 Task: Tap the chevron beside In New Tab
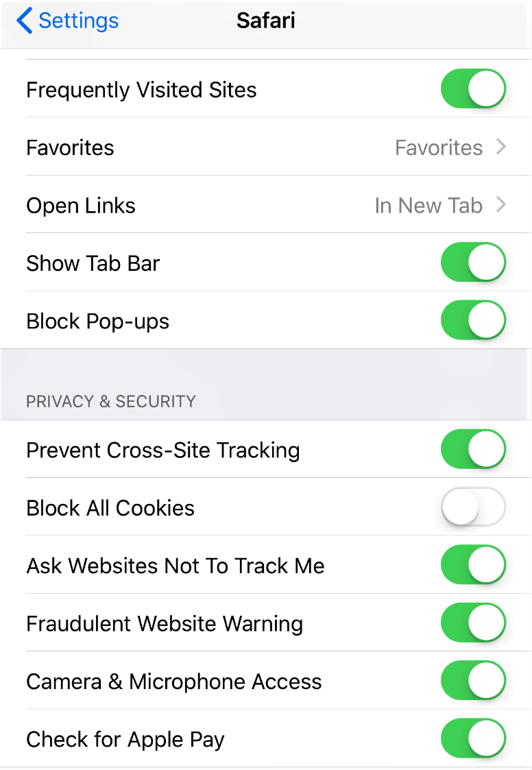click(x=501, y=206)
